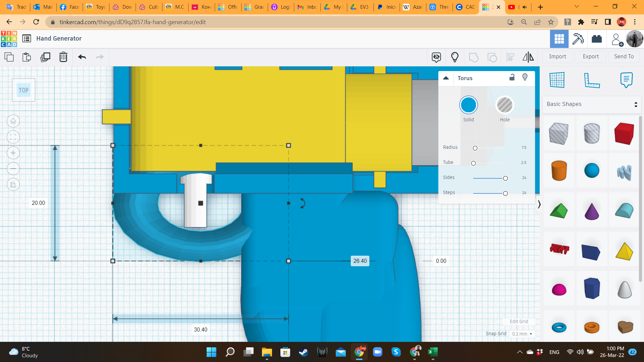Click the Export button

[590, 57]
